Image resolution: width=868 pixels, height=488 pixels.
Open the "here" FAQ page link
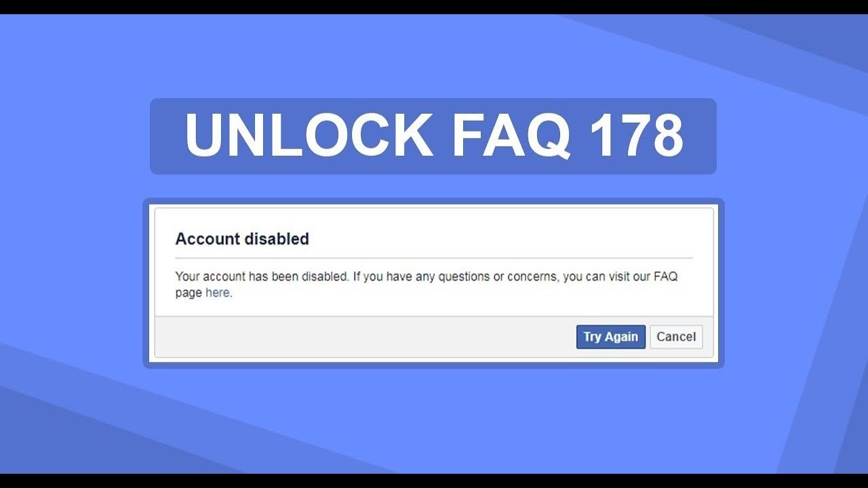pos(217,293)
